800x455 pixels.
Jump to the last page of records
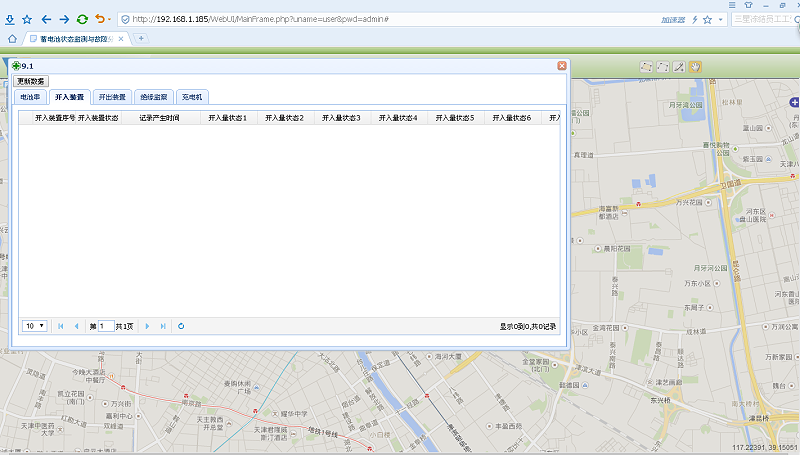tap(163, 326)
